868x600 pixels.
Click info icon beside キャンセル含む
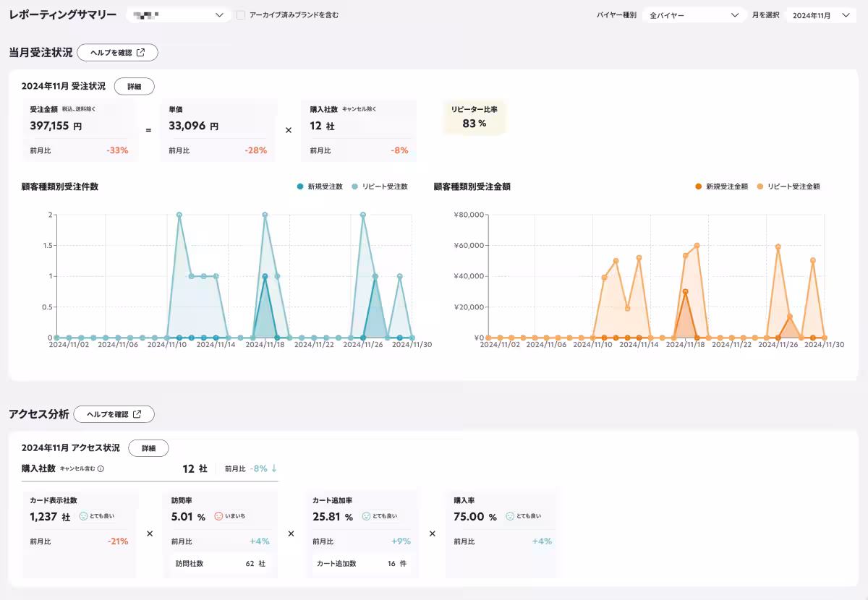coord(101,468)
